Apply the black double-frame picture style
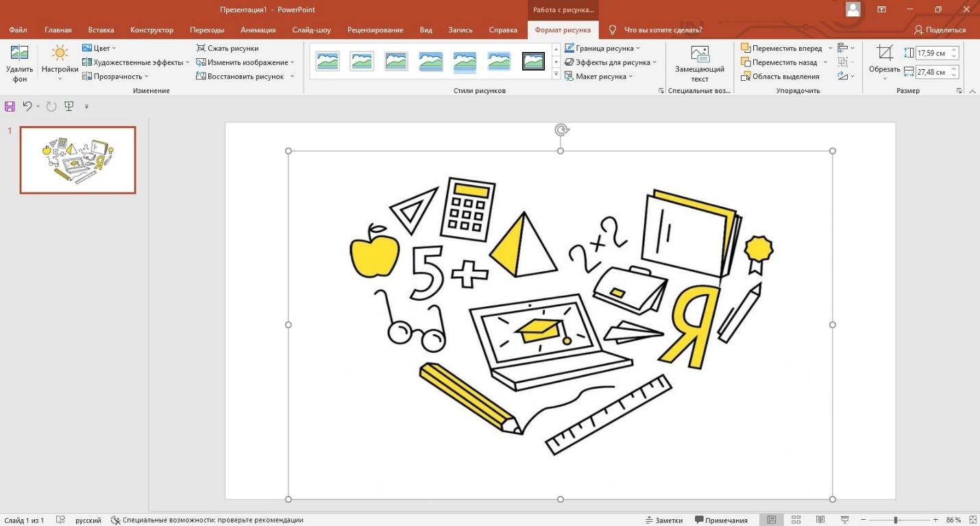The height and width of the screenshot is (526, 980). tap(533, 61)
